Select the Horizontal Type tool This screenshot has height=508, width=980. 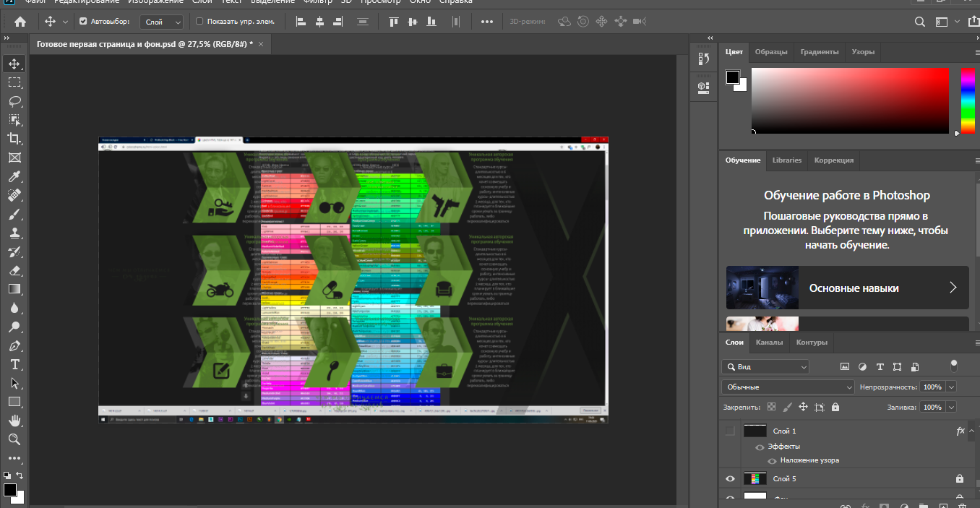tap(14, 364)
